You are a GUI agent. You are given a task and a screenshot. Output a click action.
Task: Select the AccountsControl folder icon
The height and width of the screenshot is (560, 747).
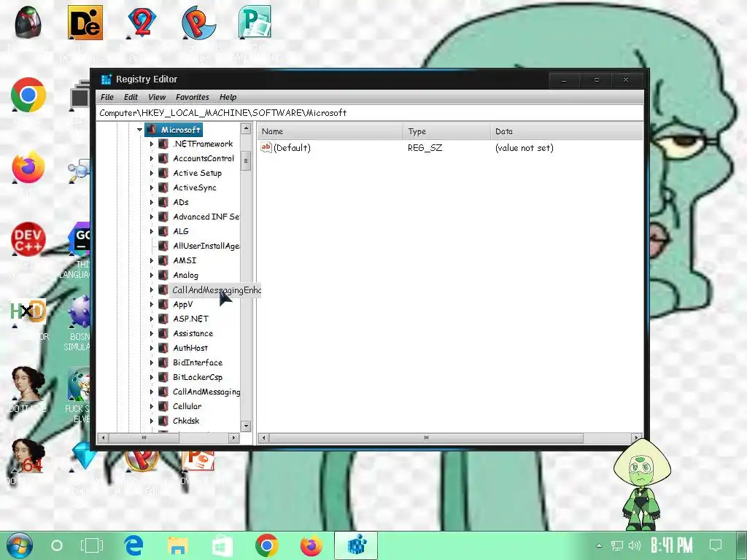[x=163, y=158]
